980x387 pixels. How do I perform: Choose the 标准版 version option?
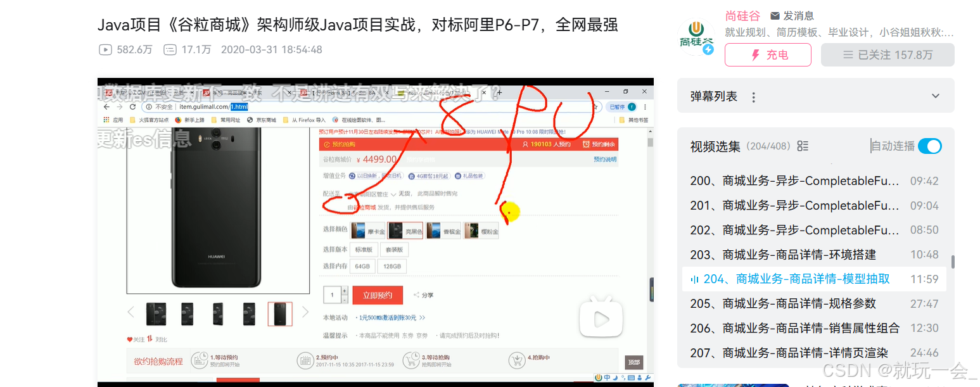pos(364,250)
